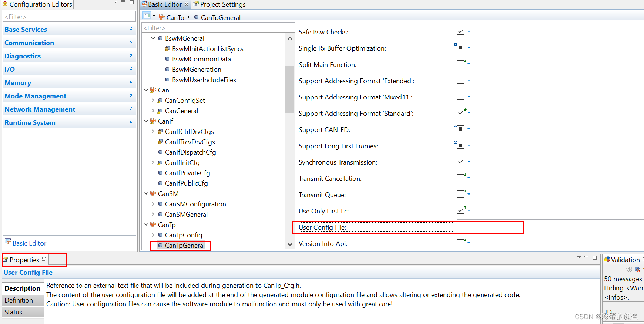Close the Basic Editor tab

tap(187, 4)
